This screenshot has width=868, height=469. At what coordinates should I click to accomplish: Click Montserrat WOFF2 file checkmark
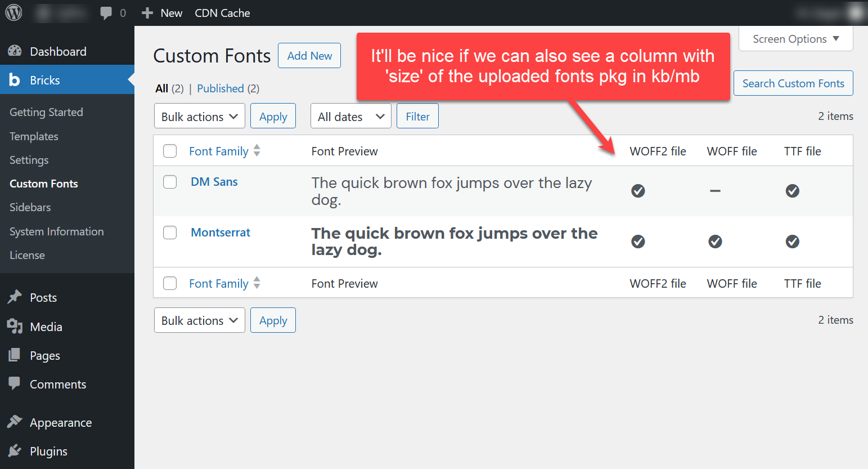[638, 242]
